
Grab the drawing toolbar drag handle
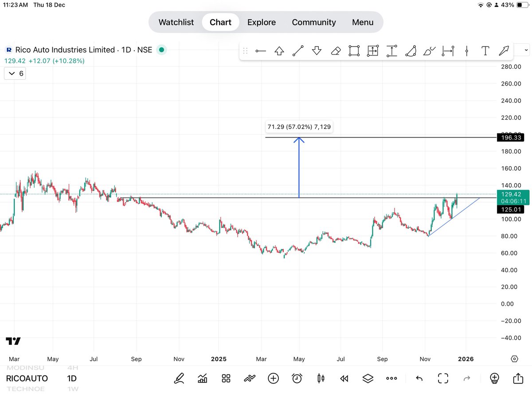coord(245,51)
